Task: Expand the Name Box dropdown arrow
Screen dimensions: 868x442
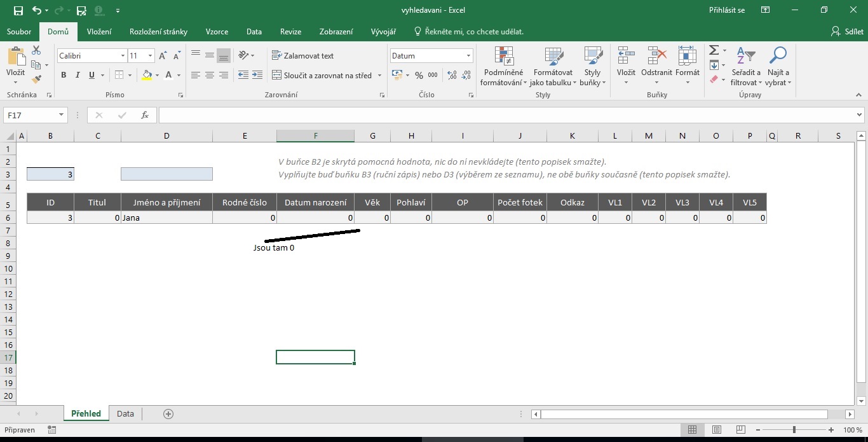Action: [62, 115]
